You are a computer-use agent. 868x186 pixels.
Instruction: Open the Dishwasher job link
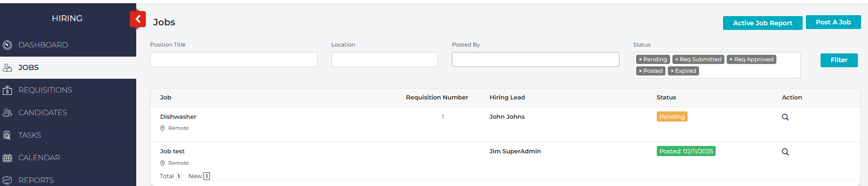pyautogui.click(x=178, y=117)
